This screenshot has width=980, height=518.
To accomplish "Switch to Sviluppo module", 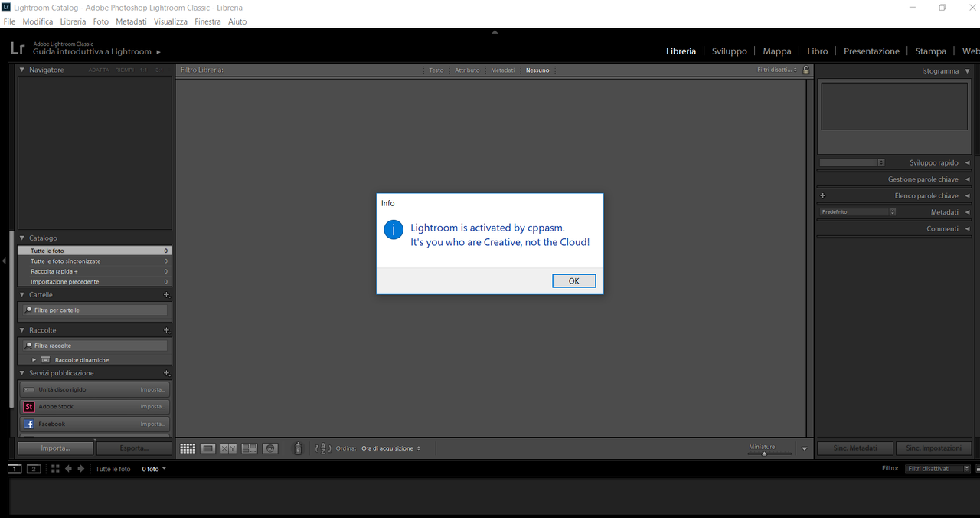I will (729, 51).
